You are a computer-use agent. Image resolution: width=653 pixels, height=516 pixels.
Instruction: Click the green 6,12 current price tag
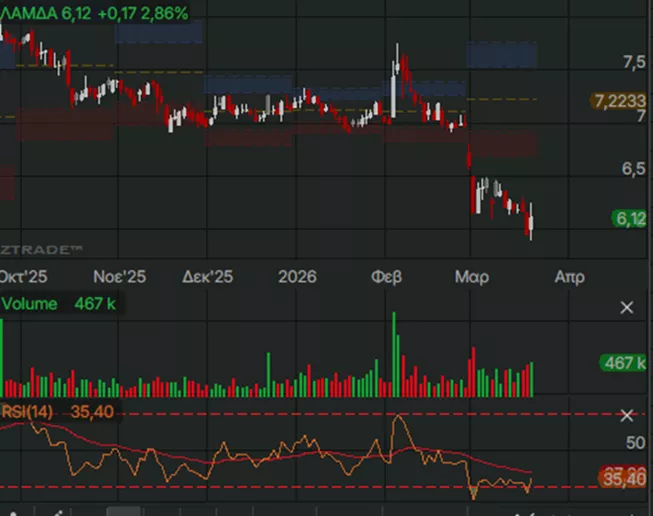tap(629, 219)
